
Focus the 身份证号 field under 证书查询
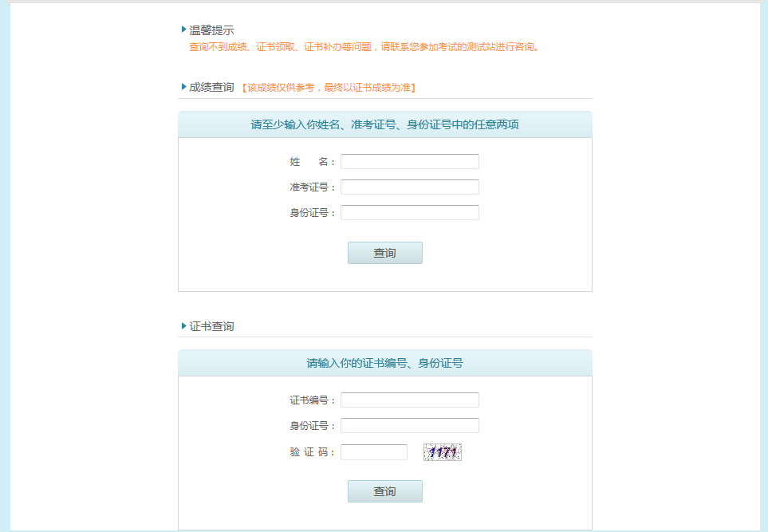tap(409, 426)
